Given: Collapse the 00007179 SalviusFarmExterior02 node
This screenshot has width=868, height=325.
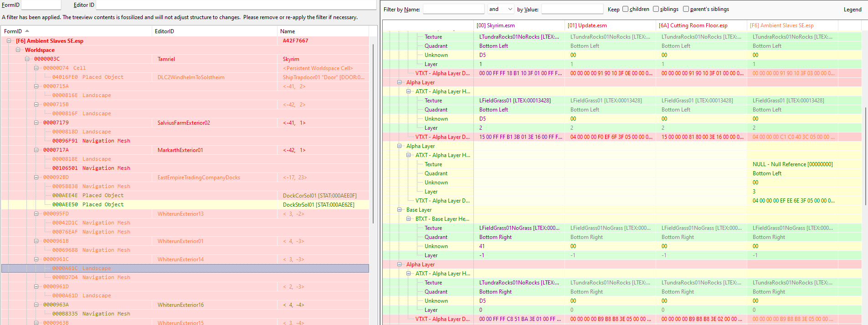Looking at the screenshot, I should [36, 122].
